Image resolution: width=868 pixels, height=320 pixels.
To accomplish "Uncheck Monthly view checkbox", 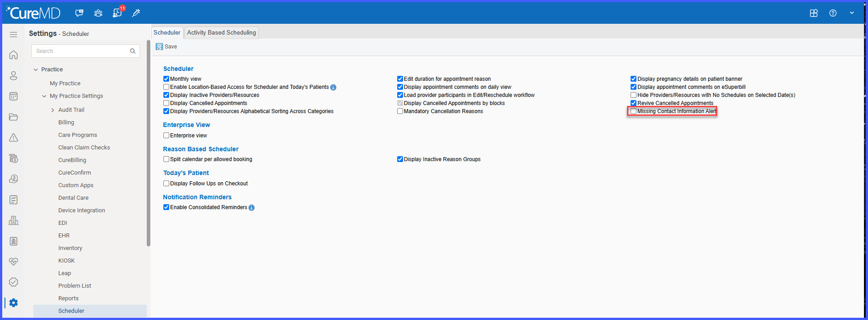I will 167,79.
